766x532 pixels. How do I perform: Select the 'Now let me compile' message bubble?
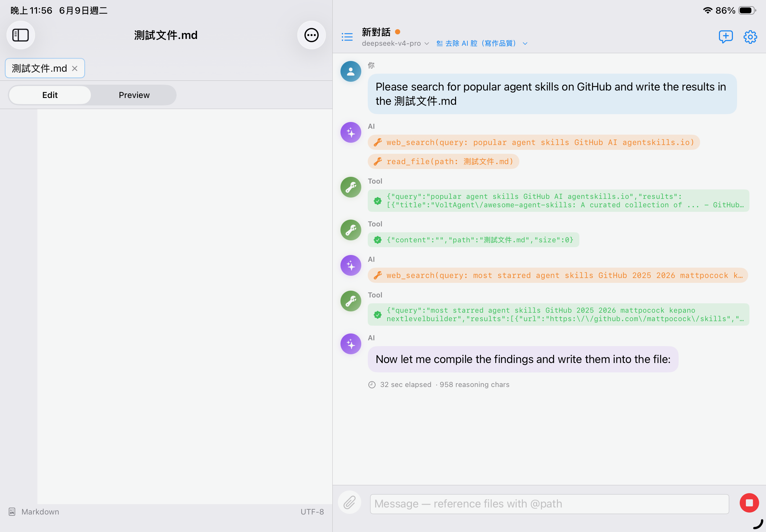click(523, 359)
